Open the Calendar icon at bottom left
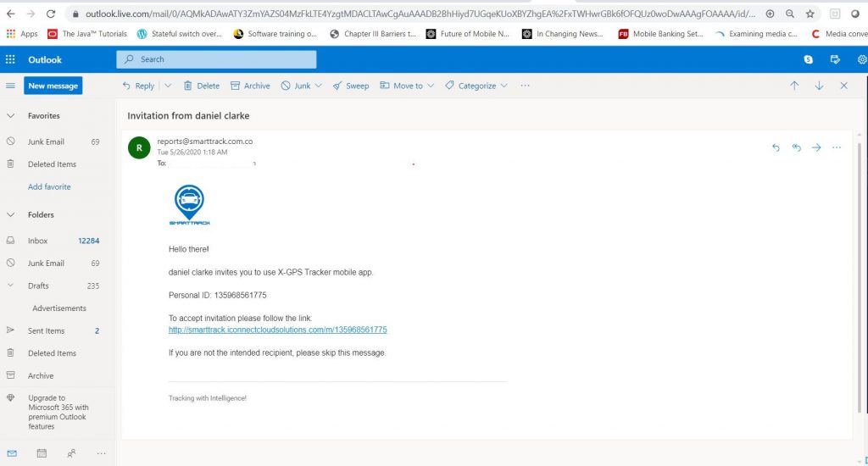The image size is (868, 466). pyautogui.click(x=41, y=453)
